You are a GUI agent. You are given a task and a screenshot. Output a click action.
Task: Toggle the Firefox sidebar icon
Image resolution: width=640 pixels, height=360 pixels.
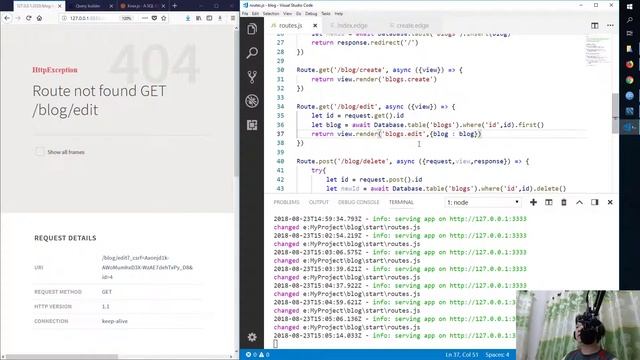pyautogui.click(x=209, y=18)
